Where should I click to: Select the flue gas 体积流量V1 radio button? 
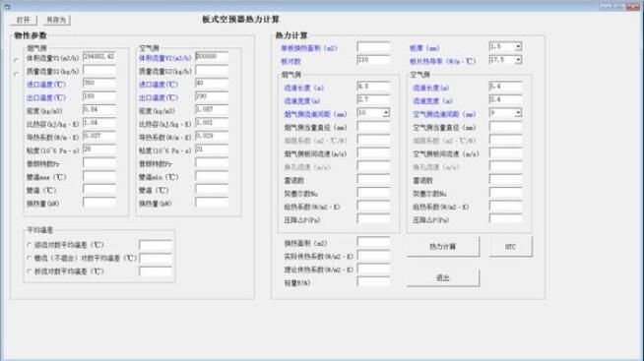(x=16, y=60)
